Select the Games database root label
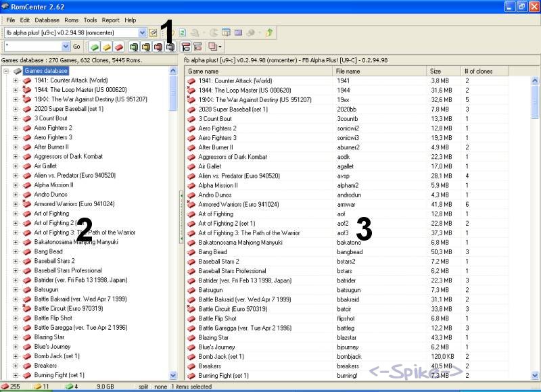The width and height of the screenshot is (541, 392). (46, 71)
